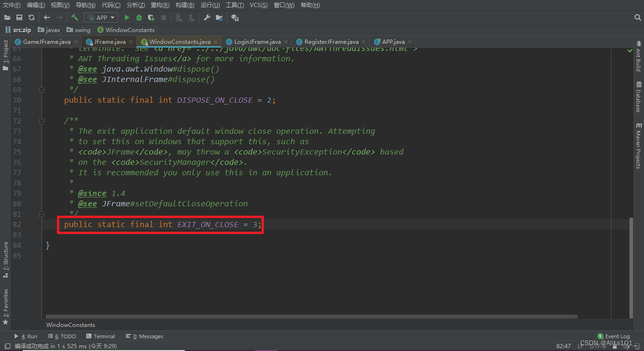Open settings using the wrench icon
644x351 pixels.
pos(207,17)
